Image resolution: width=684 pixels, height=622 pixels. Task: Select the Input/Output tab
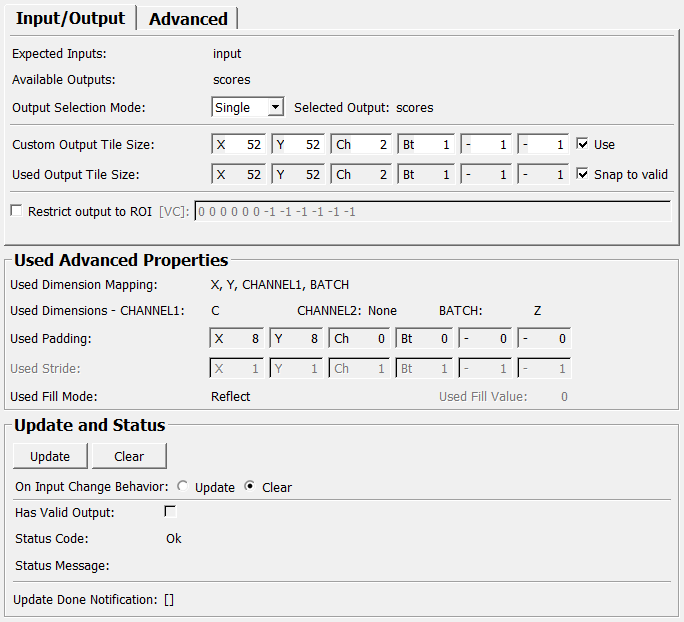(70, 19)
